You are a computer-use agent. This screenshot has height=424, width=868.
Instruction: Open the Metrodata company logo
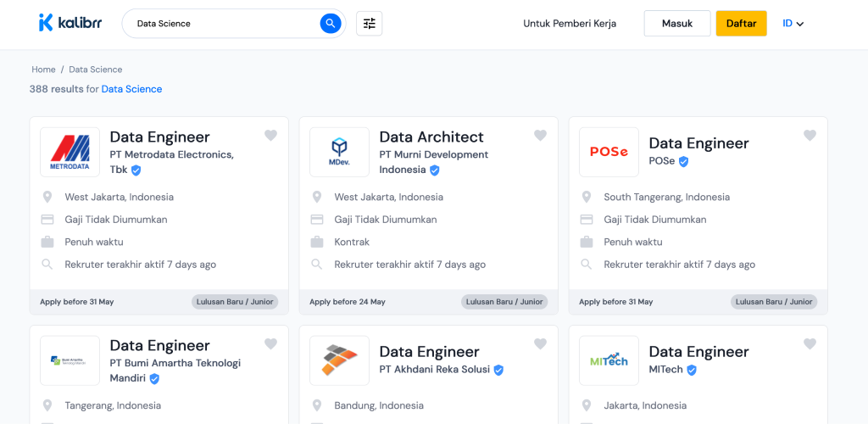(x=70, y=153)
